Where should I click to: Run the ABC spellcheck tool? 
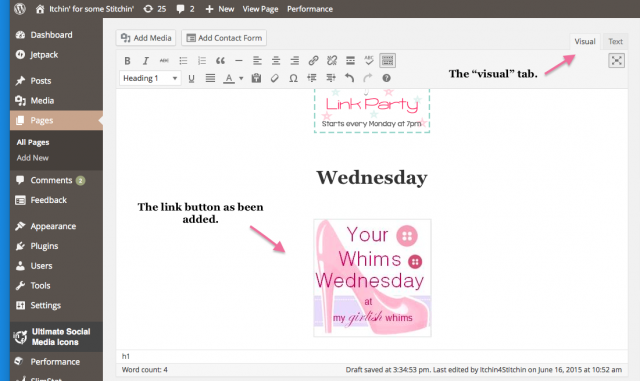[369, 61]
